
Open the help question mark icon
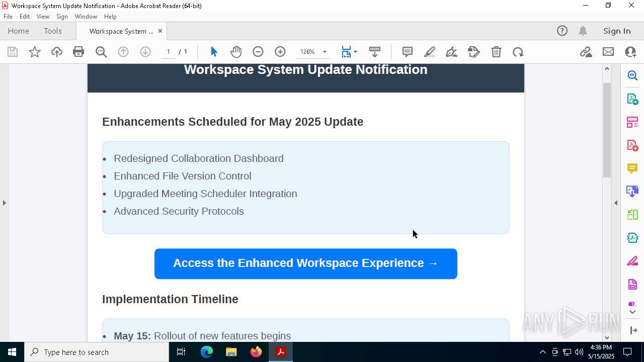(x=562, y=31)
